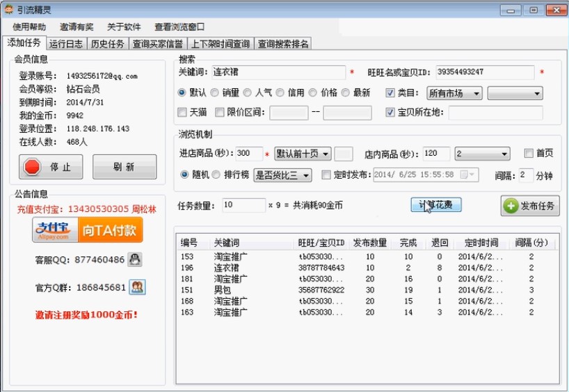
Task: Select the 销量 sort radio button
Action: [x=215, y=92]
